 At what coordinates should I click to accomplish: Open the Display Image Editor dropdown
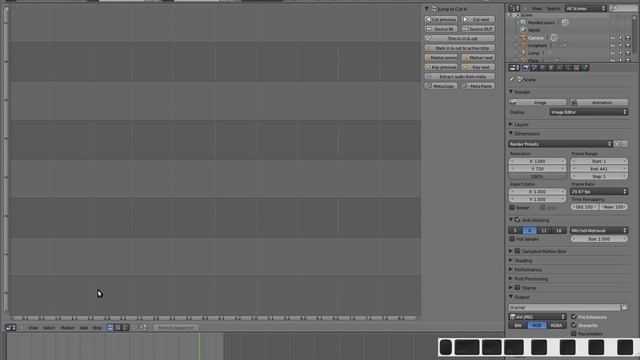point(588,112)
